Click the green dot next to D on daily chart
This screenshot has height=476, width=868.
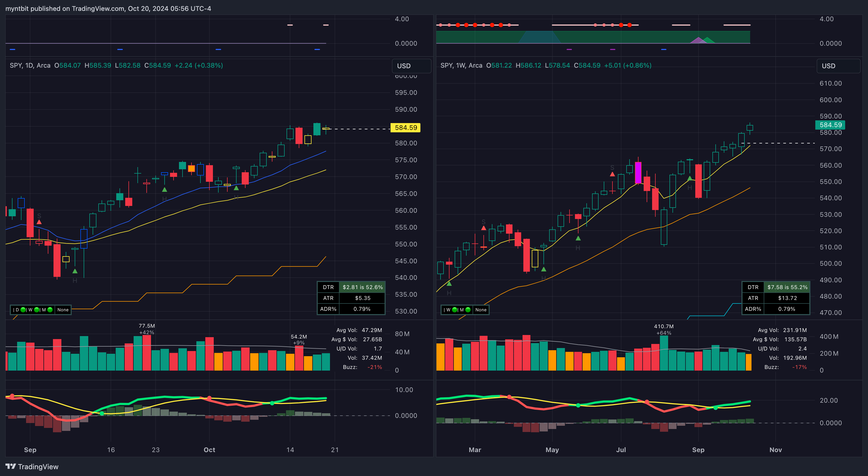[x=23, y=310]
